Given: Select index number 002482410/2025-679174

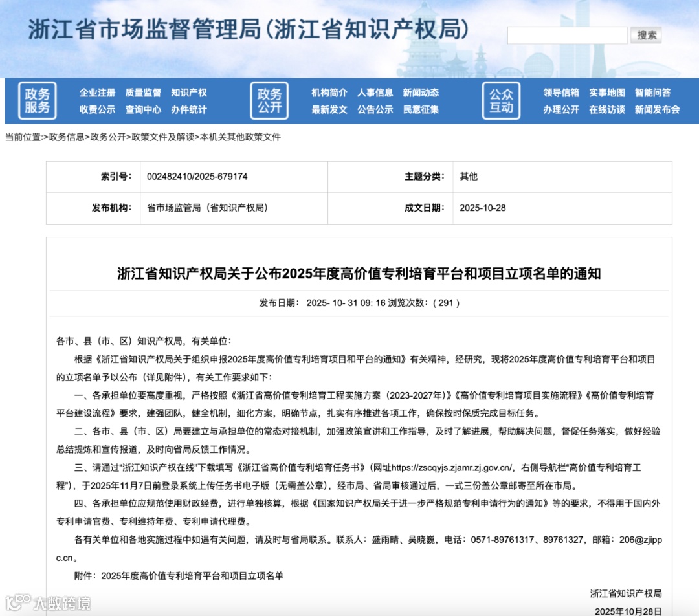Looking at the screenshot, I should (197, 177).
